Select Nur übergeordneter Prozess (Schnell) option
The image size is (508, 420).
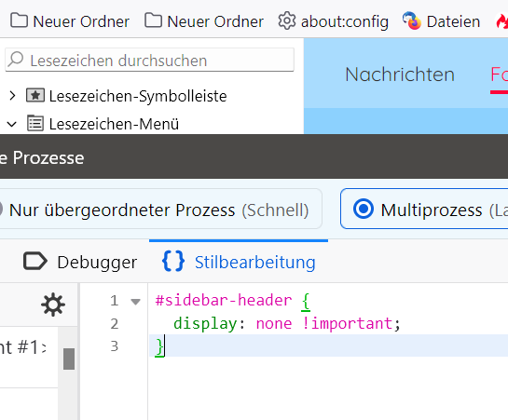point(158,209)
